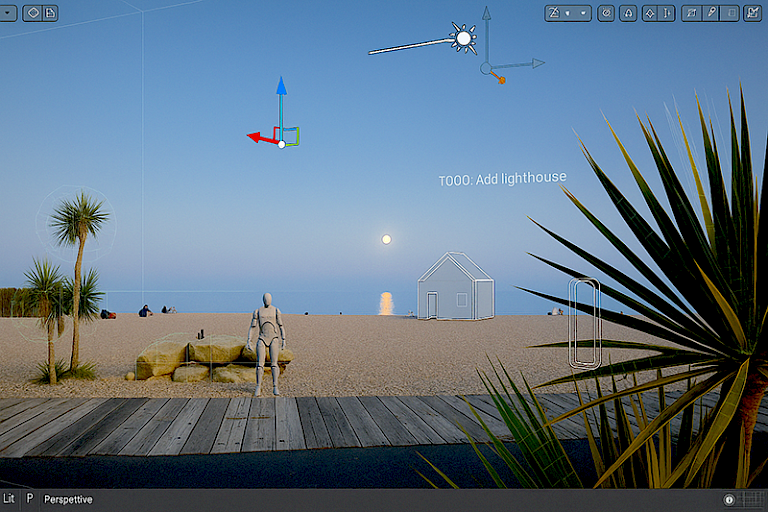
Task: Click the arrow-in-square icon in top-right toolbar
Action: pos(691,13)
